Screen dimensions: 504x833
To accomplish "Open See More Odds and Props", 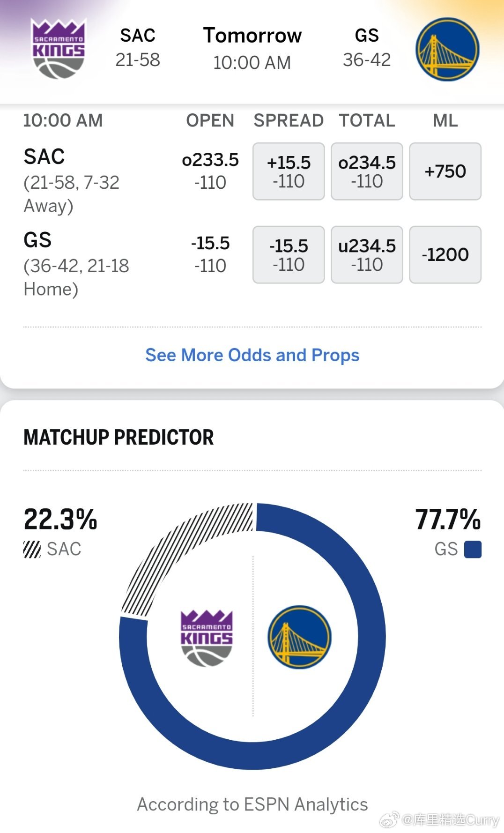I will point(252,355).
